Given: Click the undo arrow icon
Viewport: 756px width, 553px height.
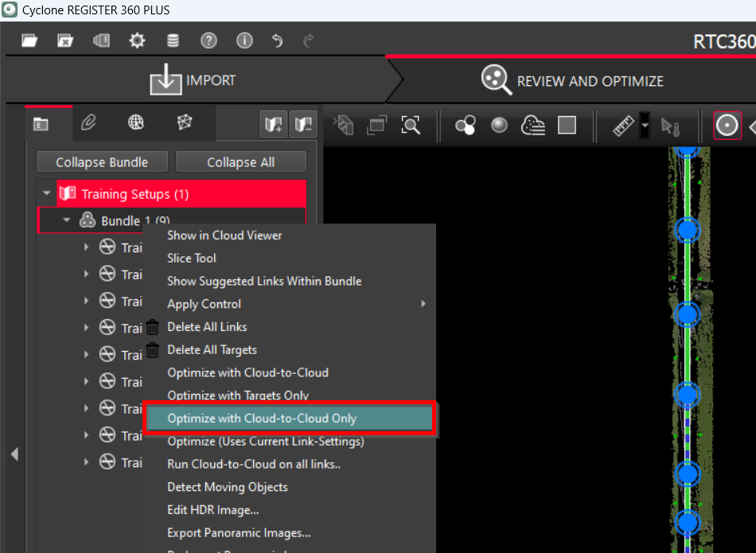Looking at the screenshot, I should (277, 41).
